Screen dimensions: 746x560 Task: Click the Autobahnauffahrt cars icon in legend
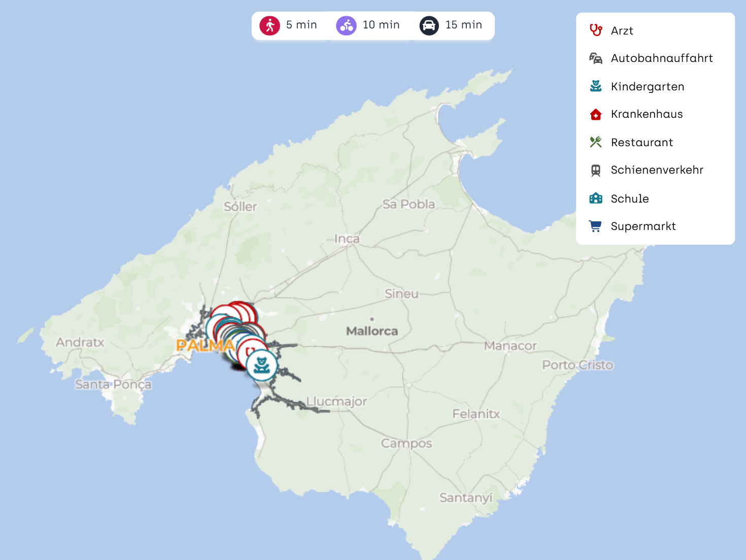point(596,58)
